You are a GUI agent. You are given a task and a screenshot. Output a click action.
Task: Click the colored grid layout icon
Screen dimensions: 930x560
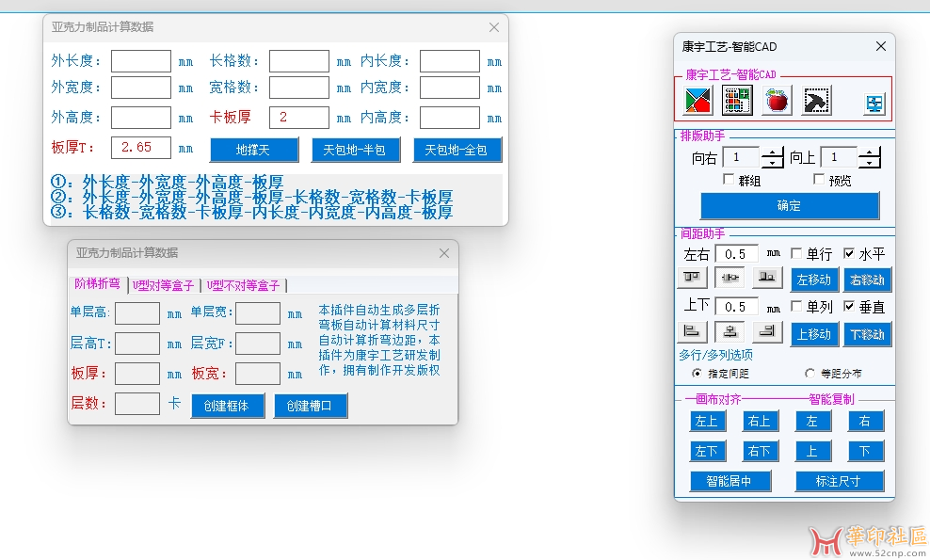737,101
